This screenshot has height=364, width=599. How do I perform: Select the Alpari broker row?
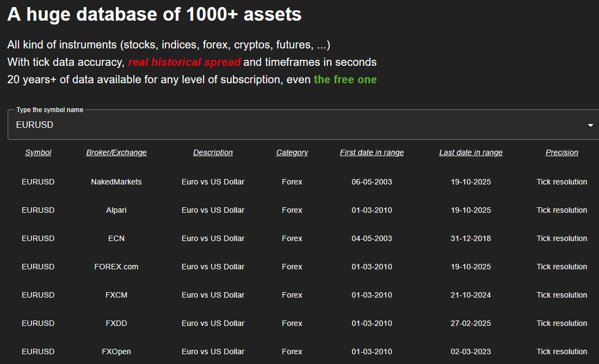116,210
